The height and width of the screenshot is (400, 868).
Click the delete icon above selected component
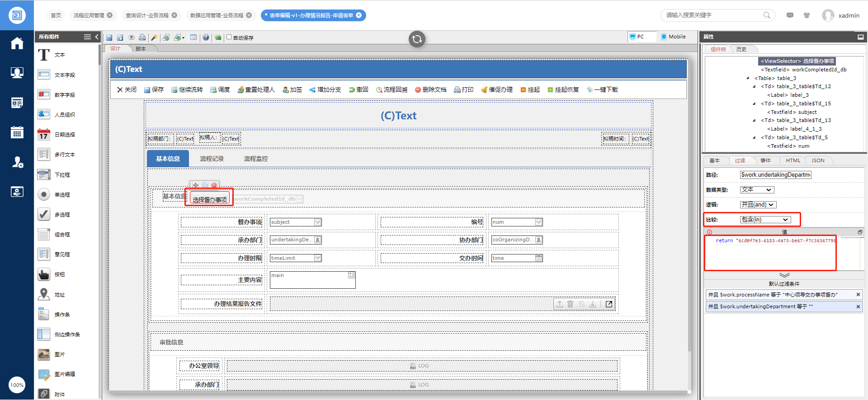point(214,185)
